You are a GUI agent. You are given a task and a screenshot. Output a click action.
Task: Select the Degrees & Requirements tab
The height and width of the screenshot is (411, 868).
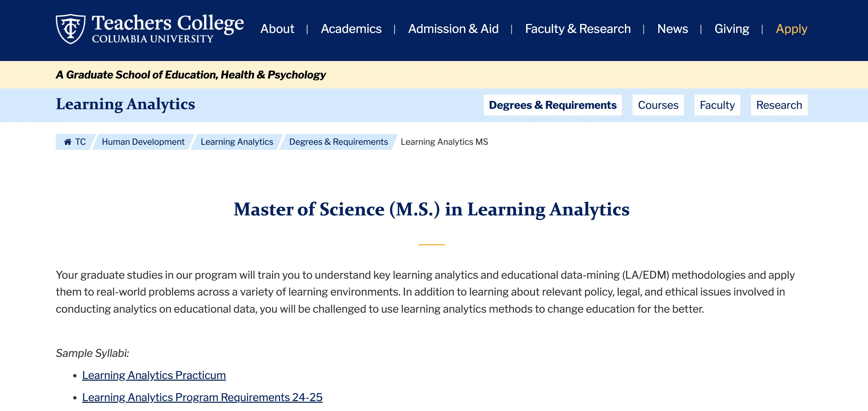552,105
